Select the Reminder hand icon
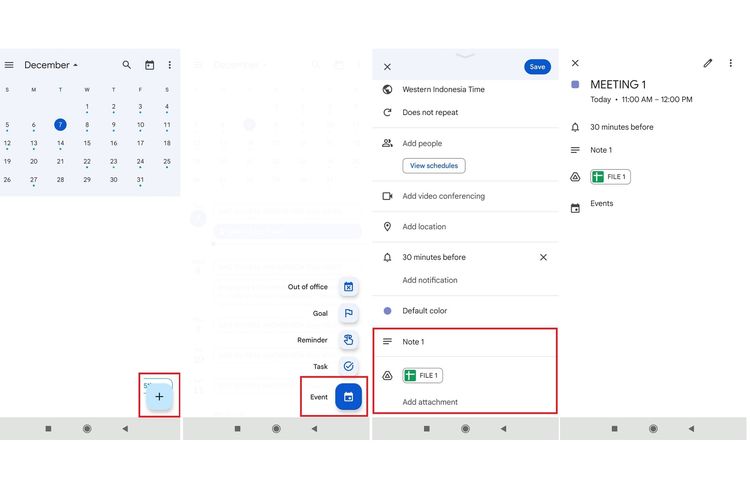 (x=348, y=340)
